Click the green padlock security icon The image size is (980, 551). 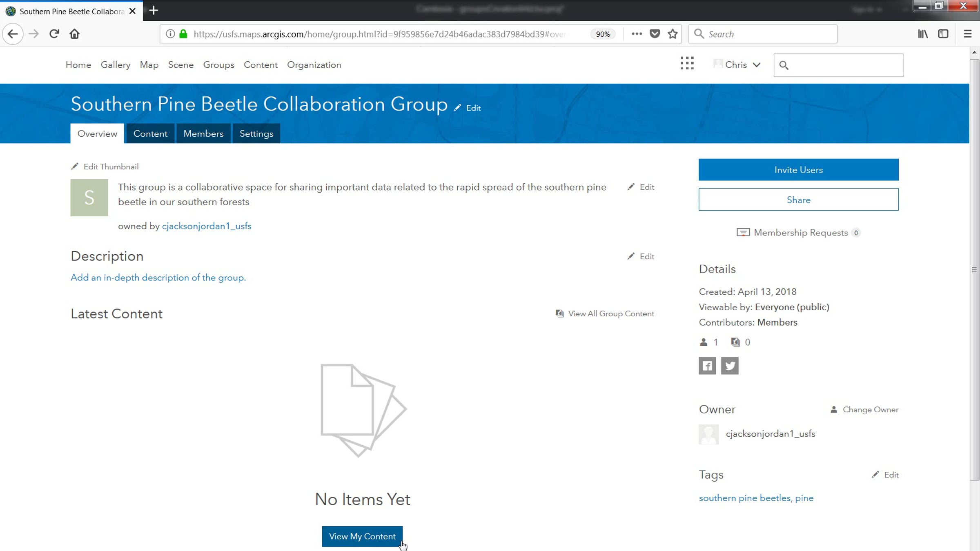183,34
